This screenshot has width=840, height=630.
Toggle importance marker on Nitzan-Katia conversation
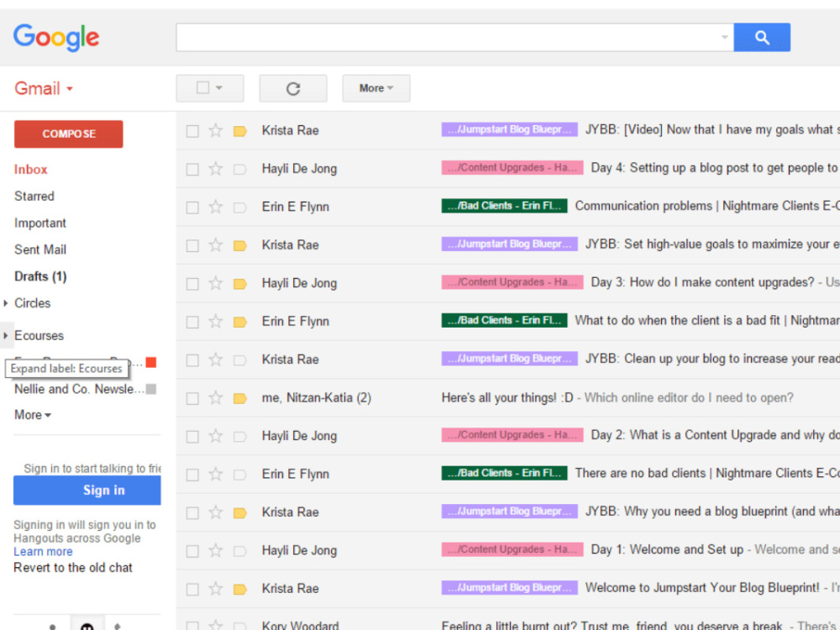(240, 398)
